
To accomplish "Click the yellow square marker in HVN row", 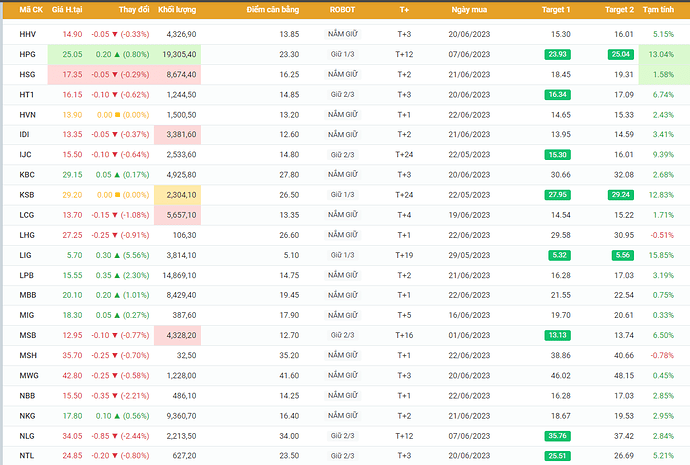I will pyautogui.click(x=117, y=115).
